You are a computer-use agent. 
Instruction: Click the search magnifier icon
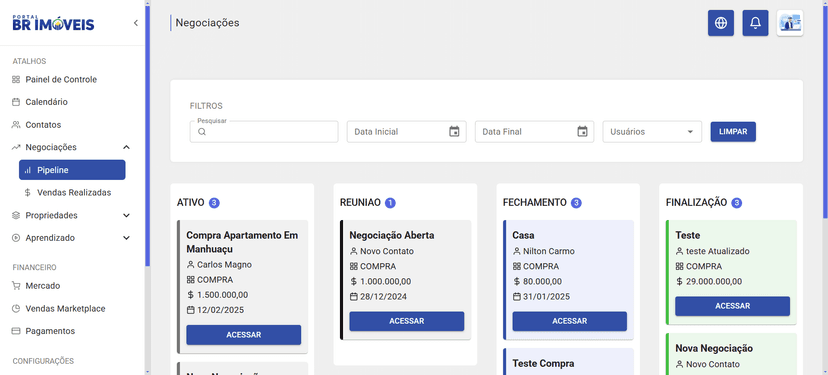tap(202, 132)
